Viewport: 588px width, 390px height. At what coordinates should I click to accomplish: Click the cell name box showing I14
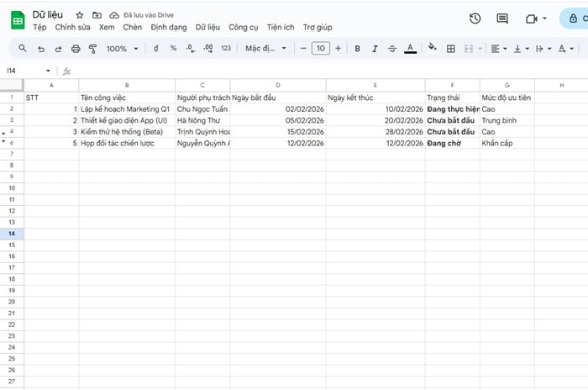click(25, 71)
